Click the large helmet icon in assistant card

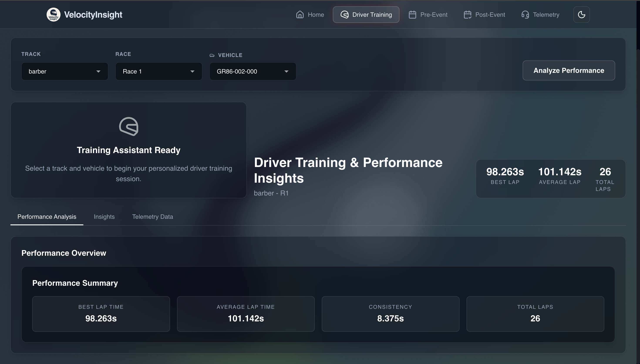(129, 127)
